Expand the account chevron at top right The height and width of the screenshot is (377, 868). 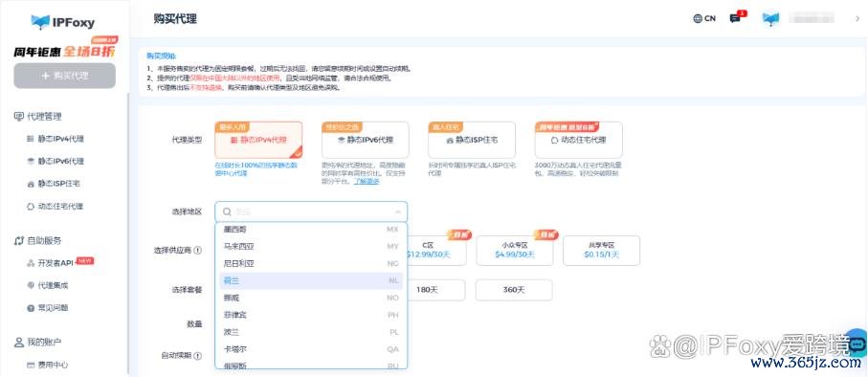point(857,18)
